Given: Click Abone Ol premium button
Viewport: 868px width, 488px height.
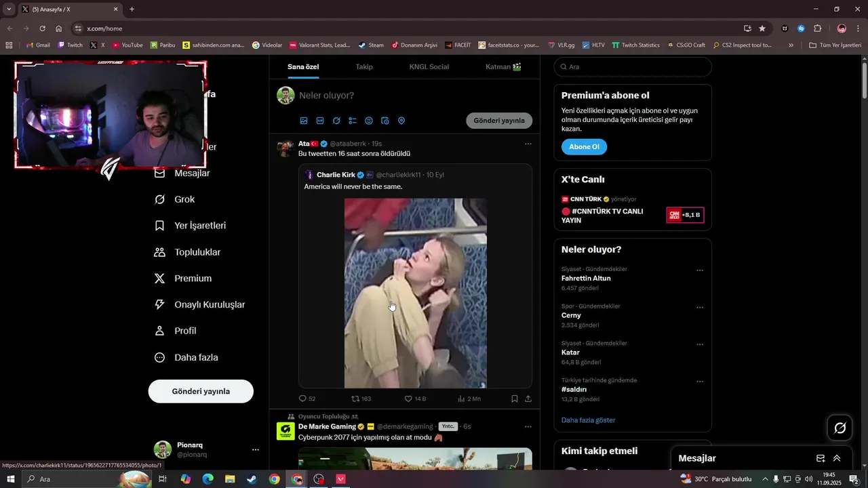Looking at the screenshot, I should coord(584,146).
